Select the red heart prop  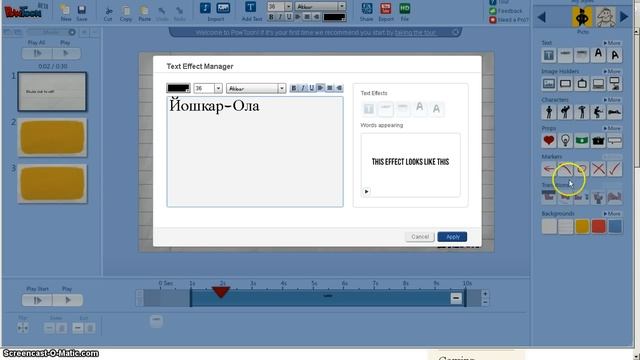pos(549,140)
